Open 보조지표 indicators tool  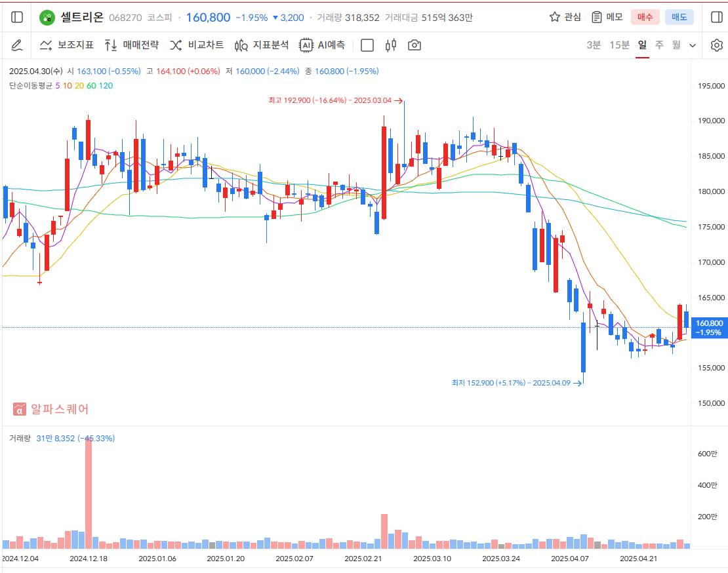coord(66,45)
